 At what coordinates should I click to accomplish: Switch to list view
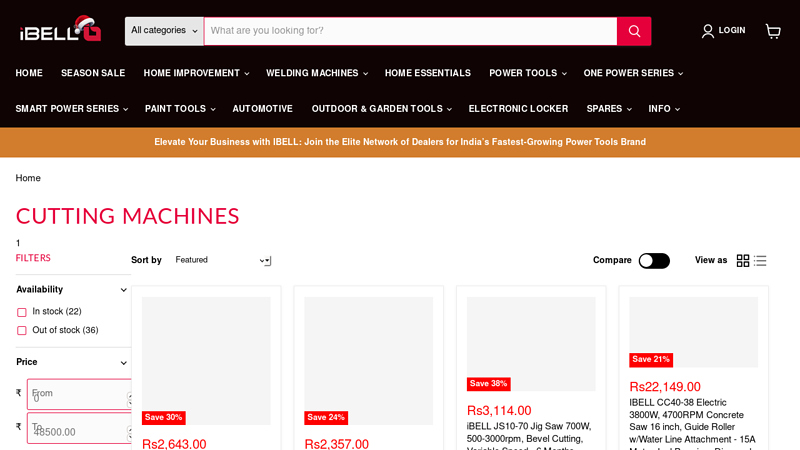pos(760,261)
